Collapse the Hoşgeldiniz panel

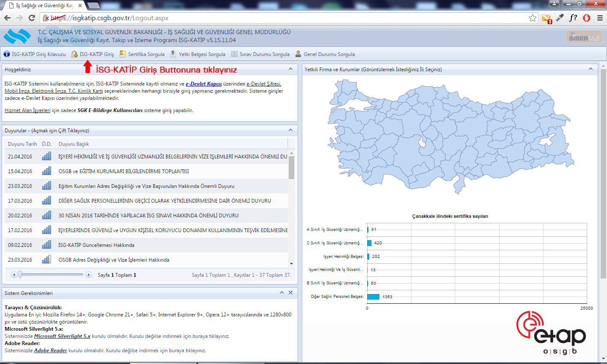point(290,69)
